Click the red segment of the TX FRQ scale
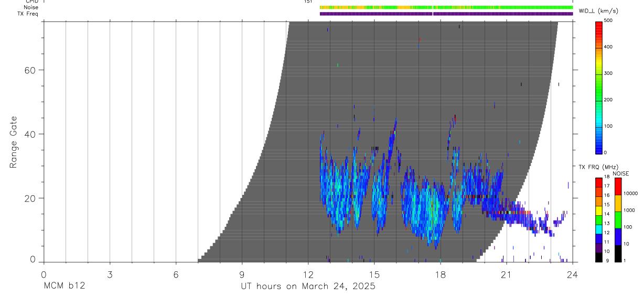 [x=599, y=181]
